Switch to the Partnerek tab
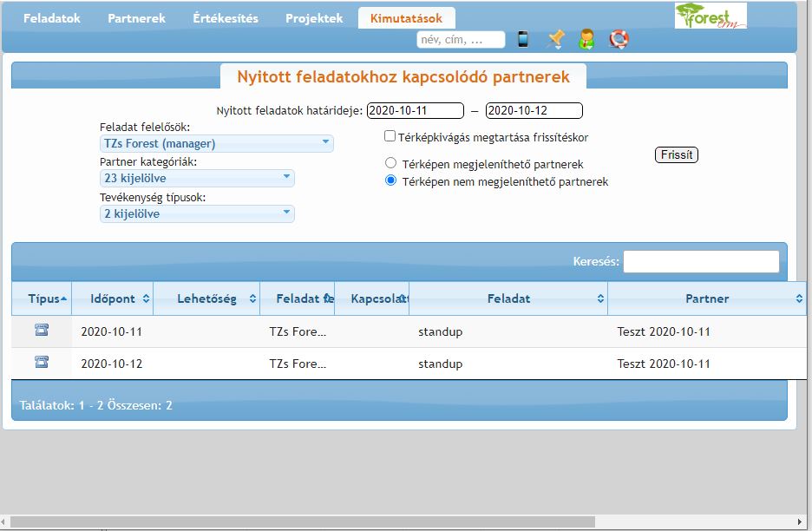 [136, 18]
